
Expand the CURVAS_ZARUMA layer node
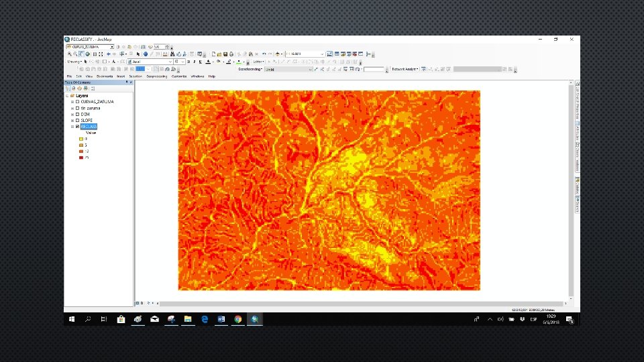(x=72, y=102)
